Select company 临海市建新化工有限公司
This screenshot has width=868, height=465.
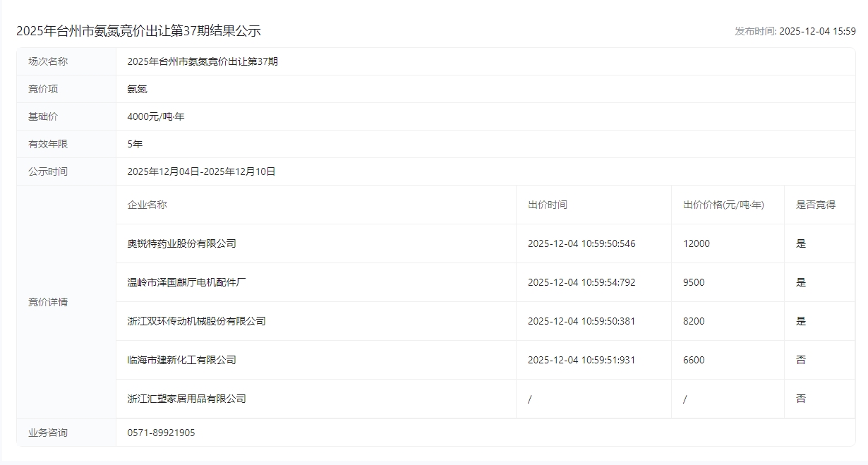(181, 360)
